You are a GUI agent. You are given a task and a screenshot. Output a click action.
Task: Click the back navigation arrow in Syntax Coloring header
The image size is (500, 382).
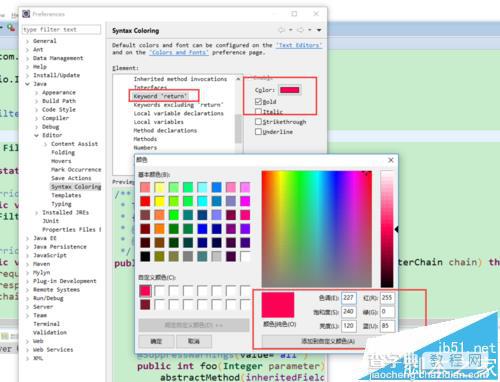tap(282, 30)
